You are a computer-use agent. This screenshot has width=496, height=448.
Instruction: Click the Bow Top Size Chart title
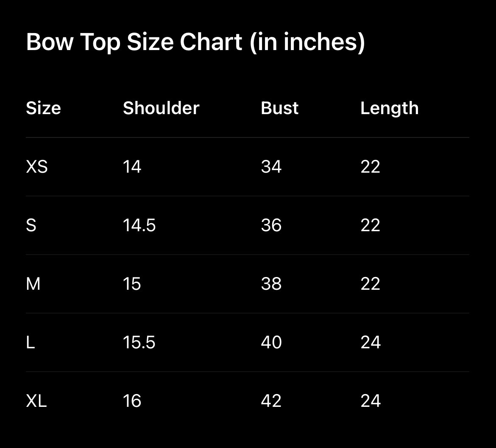pos(195,42)
